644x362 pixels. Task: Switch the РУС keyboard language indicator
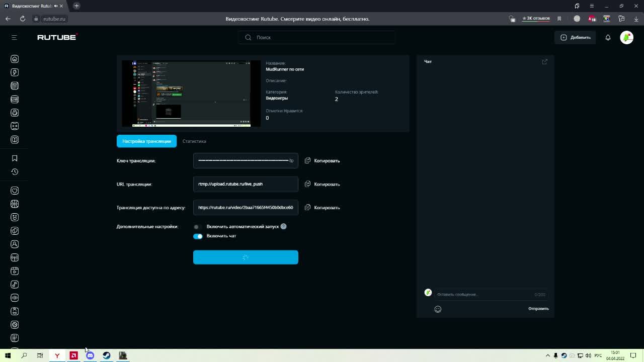(598, 355)
